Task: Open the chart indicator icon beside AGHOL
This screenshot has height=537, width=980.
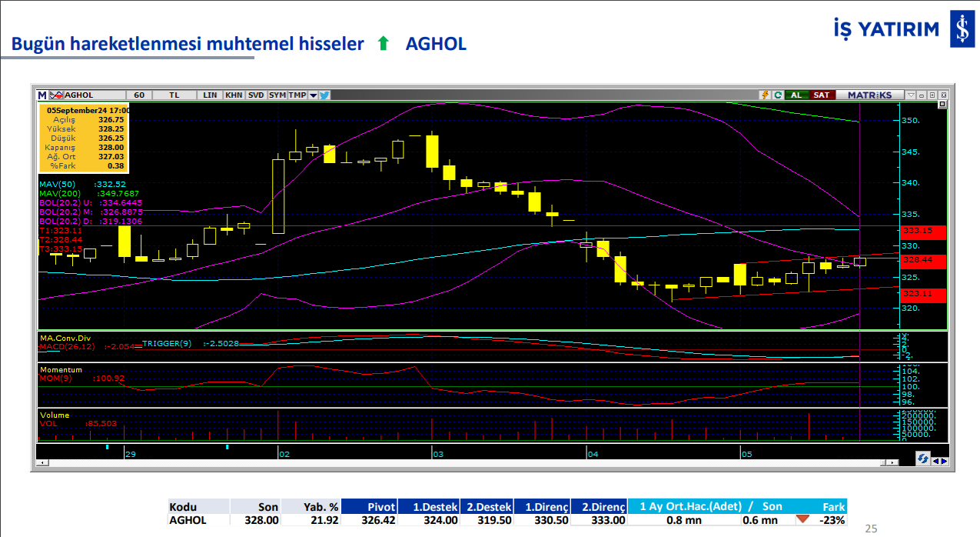Action: [x=56, y=95]
